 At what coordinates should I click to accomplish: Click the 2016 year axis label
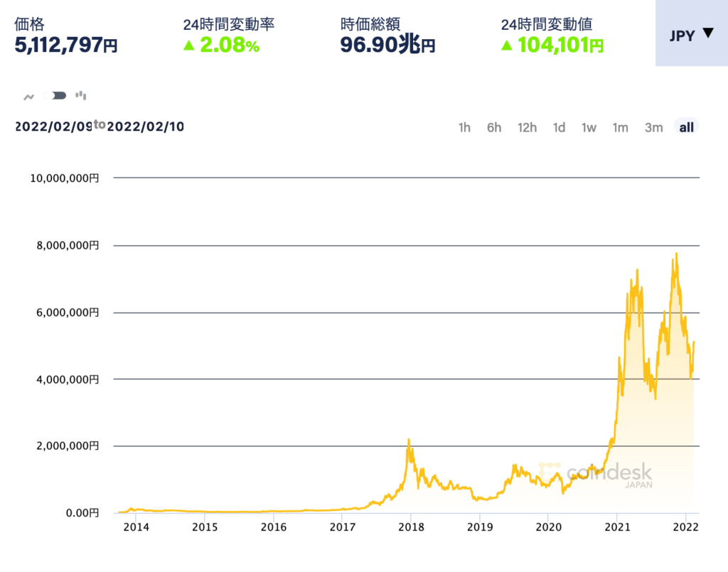pyautogui.click(x=274, y=527)
